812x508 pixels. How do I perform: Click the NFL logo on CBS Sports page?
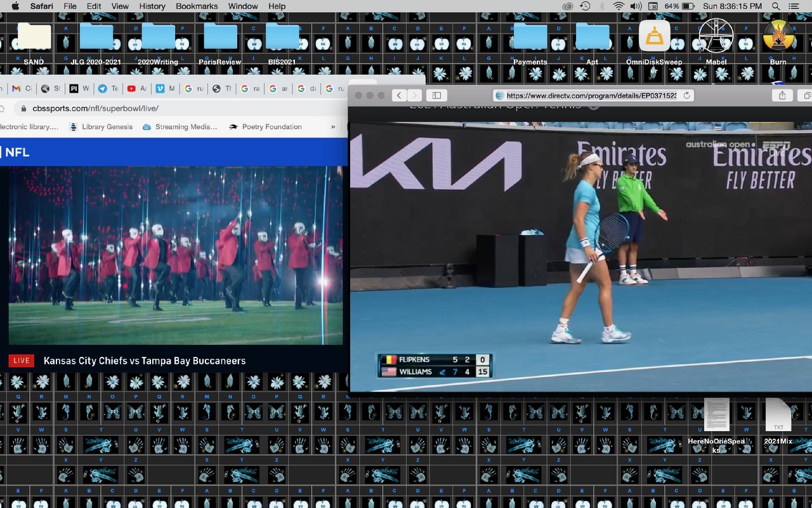coord(15,152)
